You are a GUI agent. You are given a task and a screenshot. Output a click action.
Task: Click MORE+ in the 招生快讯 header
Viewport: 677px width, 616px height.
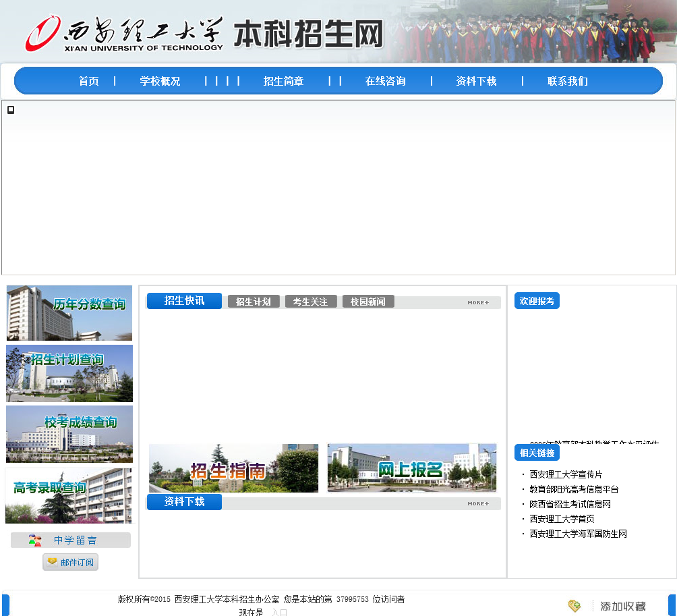point(478,302)
